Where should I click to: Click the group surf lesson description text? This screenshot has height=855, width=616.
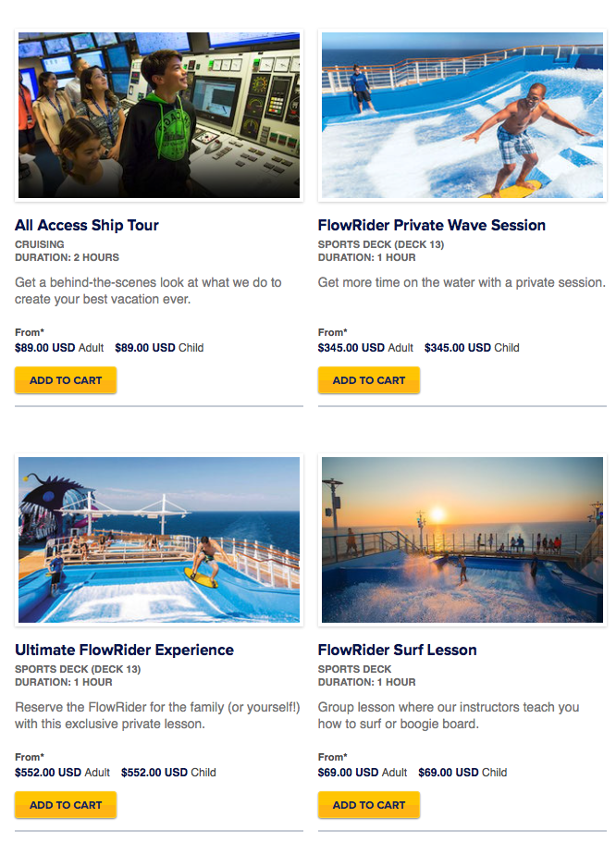449,715
